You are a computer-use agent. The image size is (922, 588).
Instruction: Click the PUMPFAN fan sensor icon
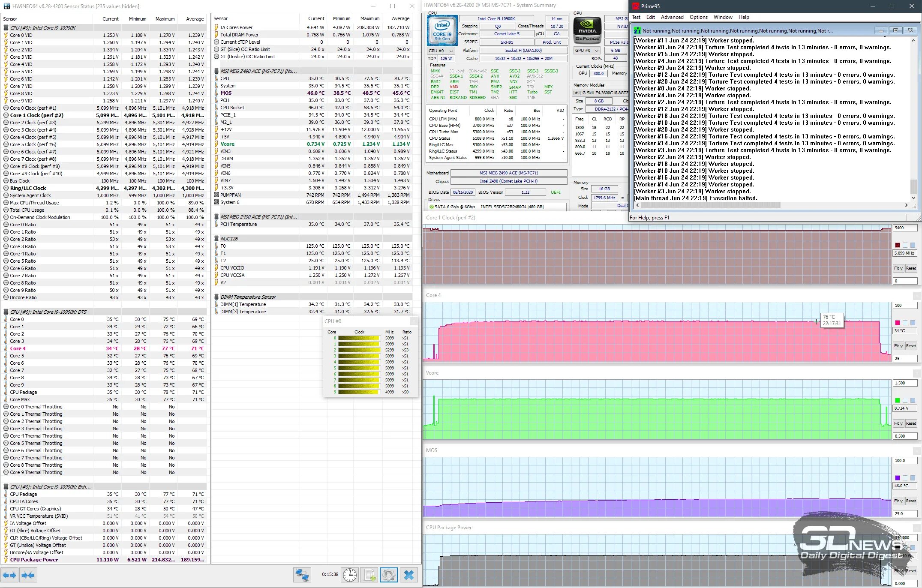pos(216,195)
